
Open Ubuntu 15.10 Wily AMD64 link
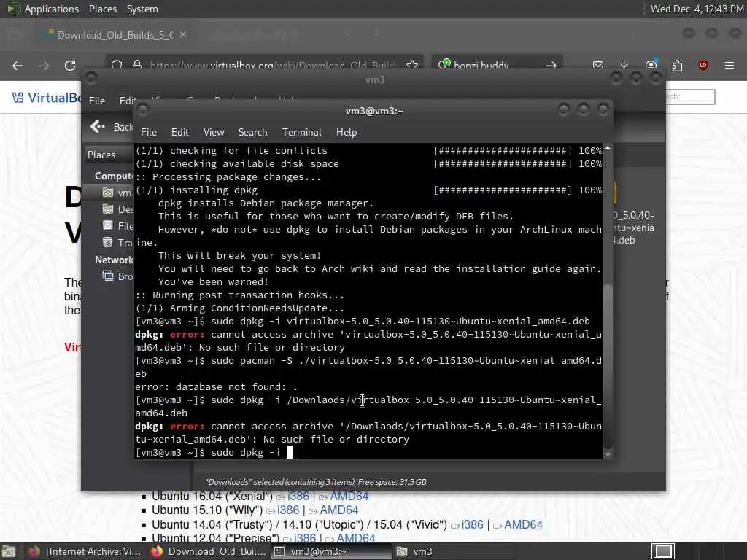click(x=338, y=510)
